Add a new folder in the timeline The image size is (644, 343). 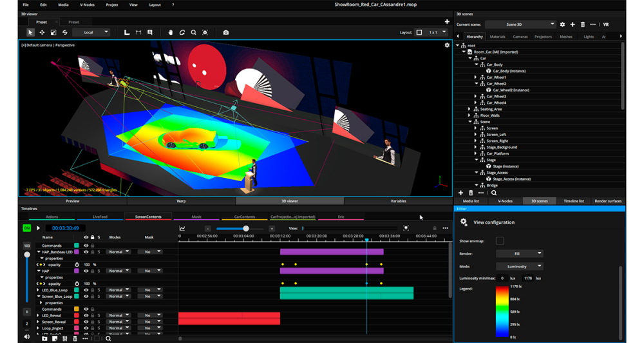coord(44,338)
